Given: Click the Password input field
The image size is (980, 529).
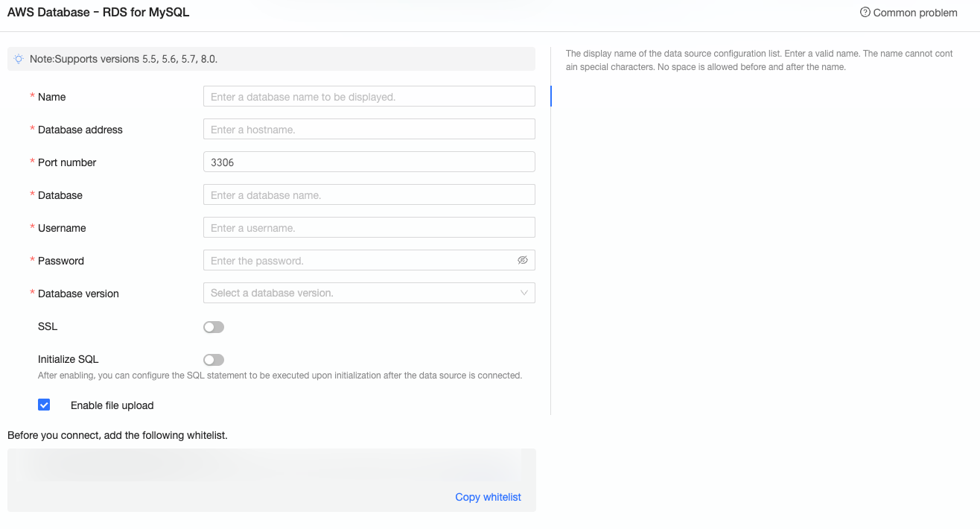Looking at the screenshot, I should point(357,261).
